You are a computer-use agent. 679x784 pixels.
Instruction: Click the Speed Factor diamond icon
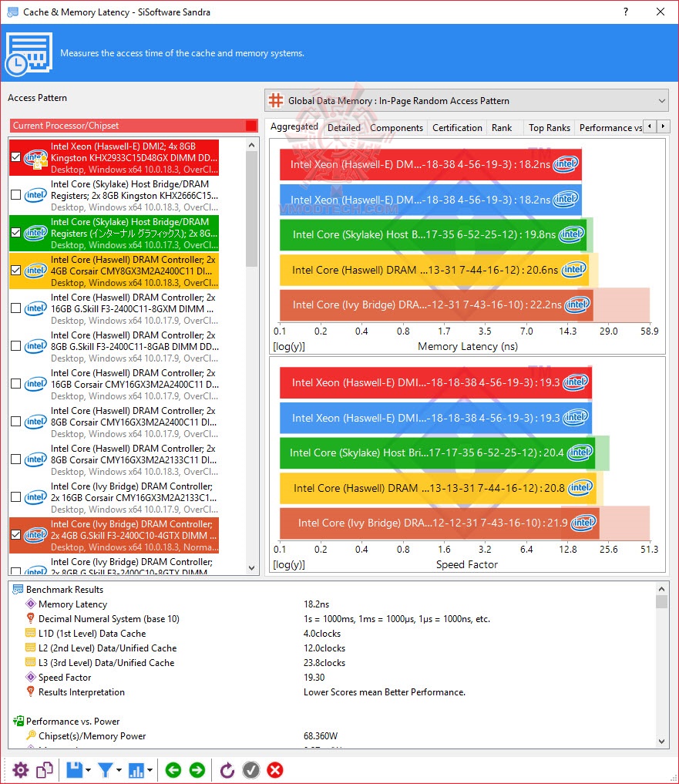[x=31, y=678]
